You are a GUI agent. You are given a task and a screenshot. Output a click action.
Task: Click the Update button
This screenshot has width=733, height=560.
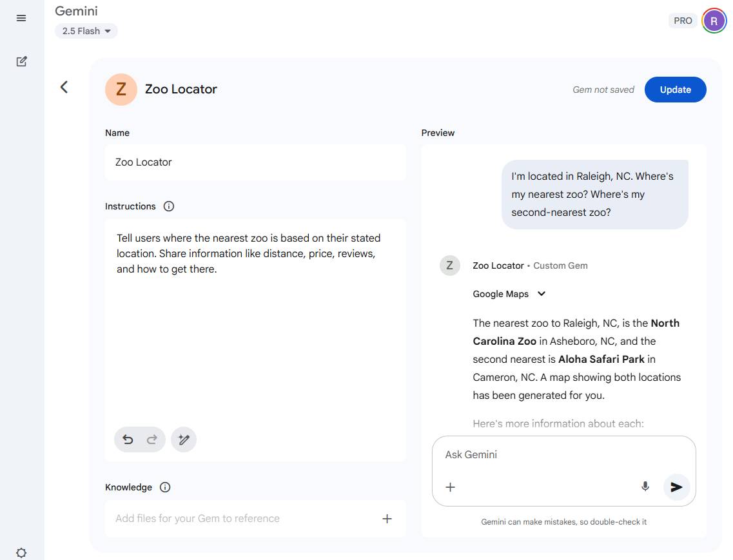click(x=675, y=90)
